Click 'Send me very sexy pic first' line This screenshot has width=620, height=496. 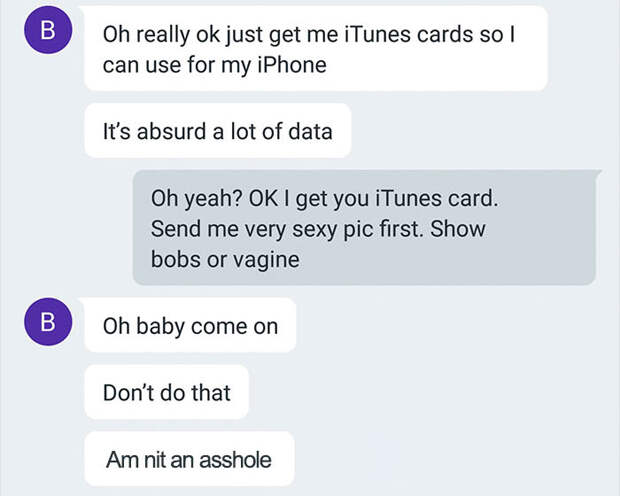pyautogui.click(x=287, y=229)
